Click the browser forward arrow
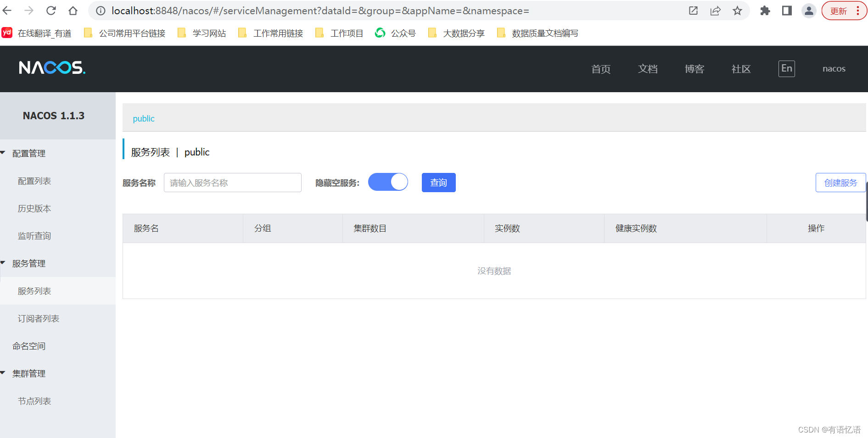This screenshot has height=438, width=868. 29,11
